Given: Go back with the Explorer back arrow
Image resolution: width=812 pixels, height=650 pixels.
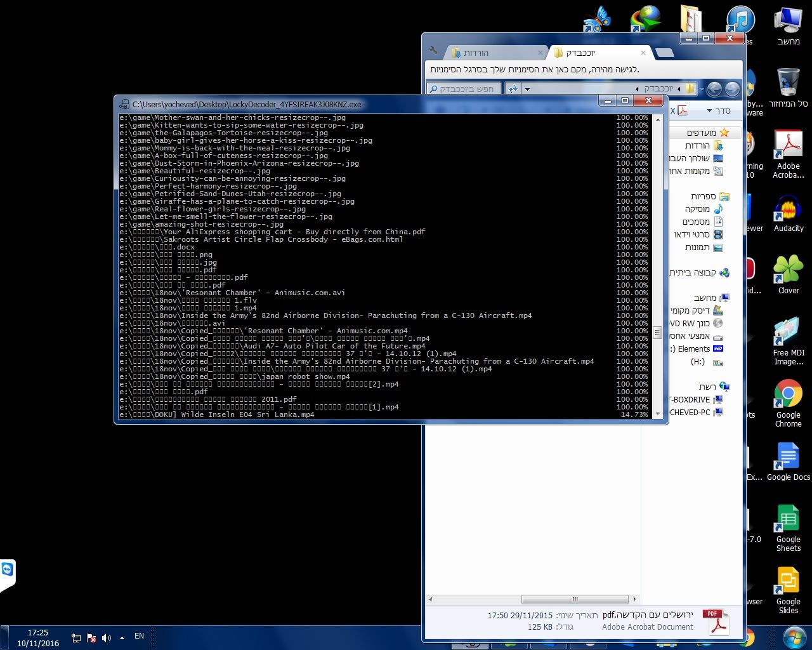Looking at the screenshot, I should click(731, 89).
